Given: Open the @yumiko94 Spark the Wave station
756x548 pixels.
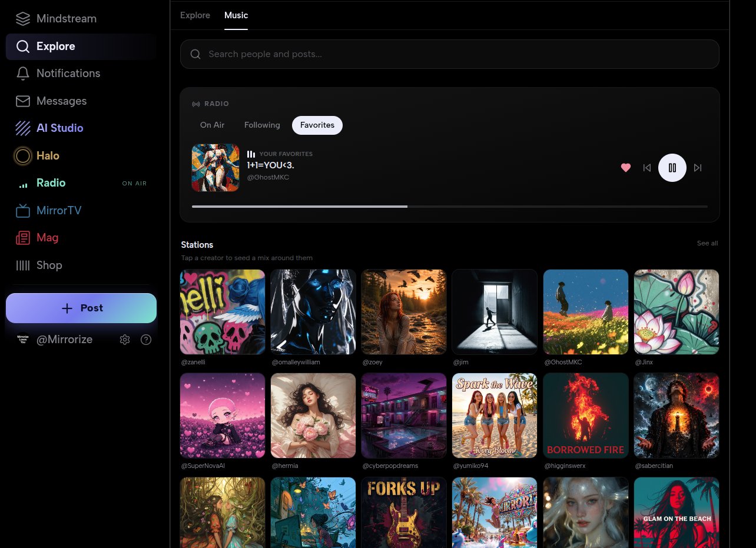Looking at the screenshot, I should pos(495,416).
